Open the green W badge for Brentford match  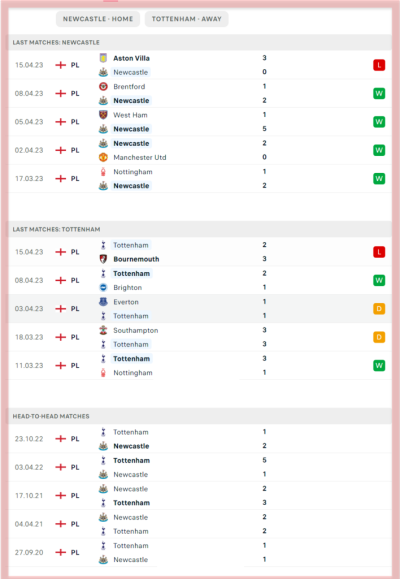379,93
